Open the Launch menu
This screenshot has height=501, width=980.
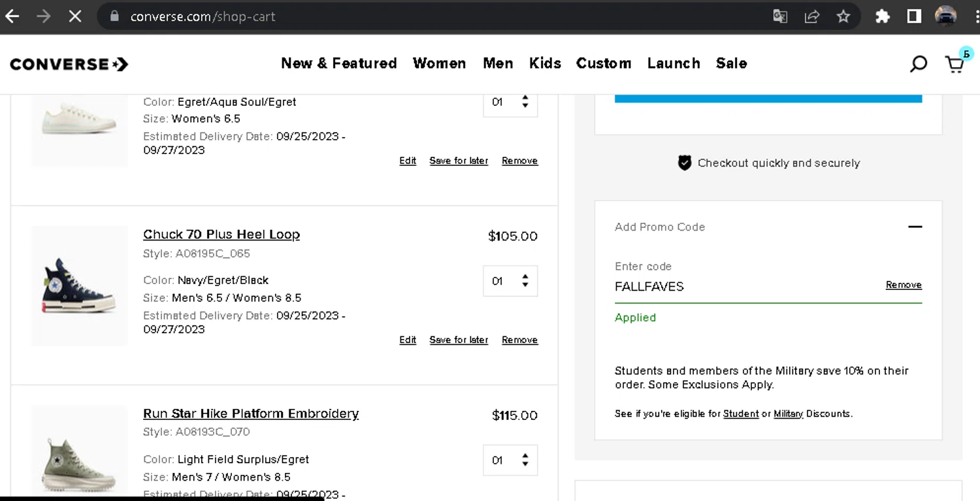(x=674, y=63)
